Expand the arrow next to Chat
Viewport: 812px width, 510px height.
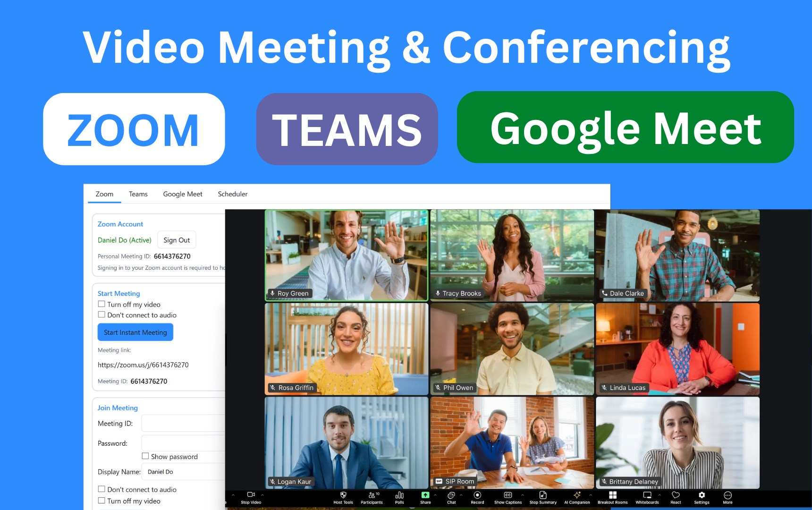click(x=461, y=495)
